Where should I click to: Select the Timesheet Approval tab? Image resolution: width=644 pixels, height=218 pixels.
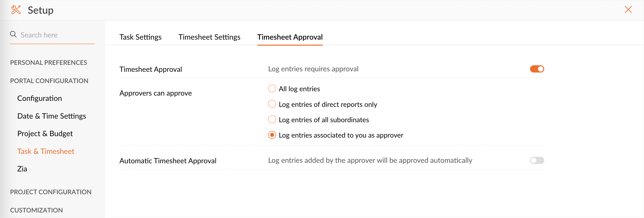pyautogui.click(x=290, y=37)
